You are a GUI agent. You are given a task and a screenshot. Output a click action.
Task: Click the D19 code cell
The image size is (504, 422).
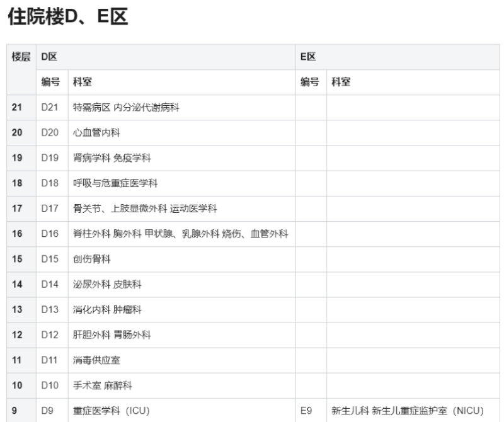pos(52,158)
